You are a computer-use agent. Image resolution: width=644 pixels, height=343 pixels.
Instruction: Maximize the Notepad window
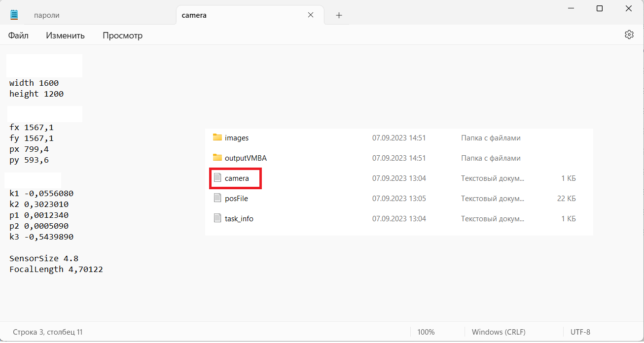click(x=600, y=8)
